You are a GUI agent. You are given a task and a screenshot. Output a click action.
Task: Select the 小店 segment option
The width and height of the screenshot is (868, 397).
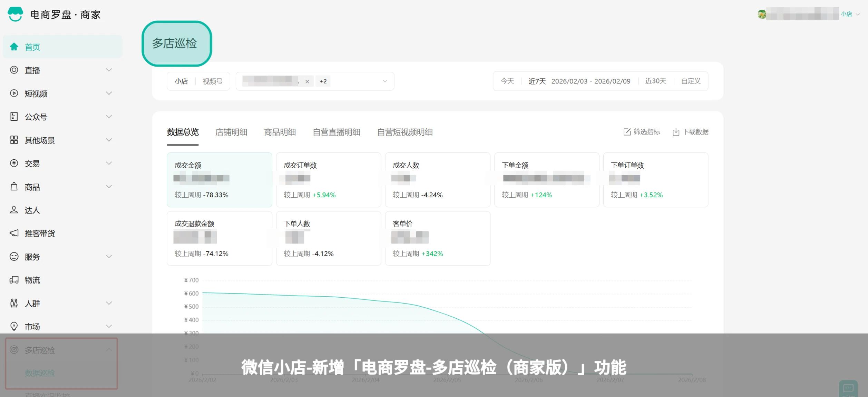coord(181,81)
